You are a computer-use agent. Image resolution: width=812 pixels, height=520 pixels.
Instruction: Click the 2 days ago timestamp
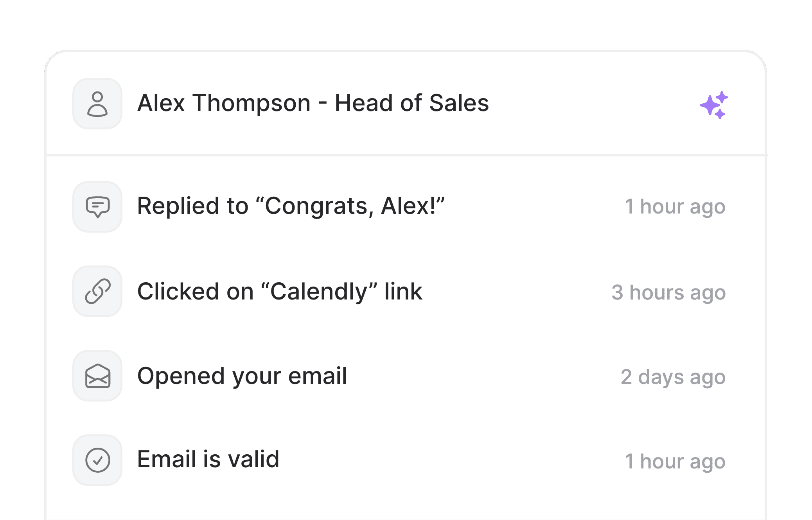point(673,377)
